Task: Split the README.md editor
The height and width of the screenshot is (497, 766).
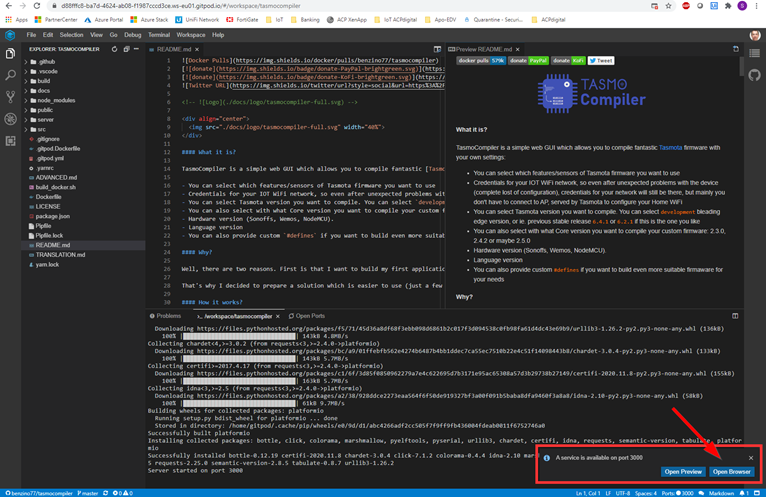Action: (x=437, y=49)
